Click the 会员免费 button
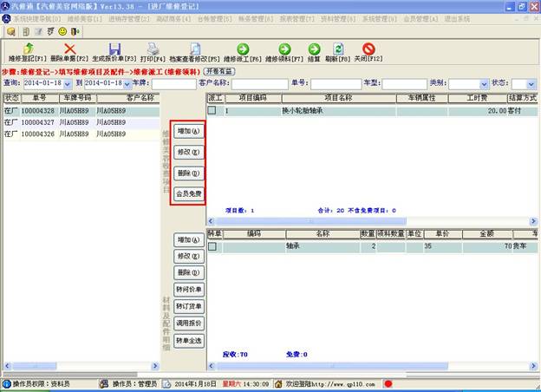Screen dimensions: 541x392 pyautogui.click(x=189, y=194)
